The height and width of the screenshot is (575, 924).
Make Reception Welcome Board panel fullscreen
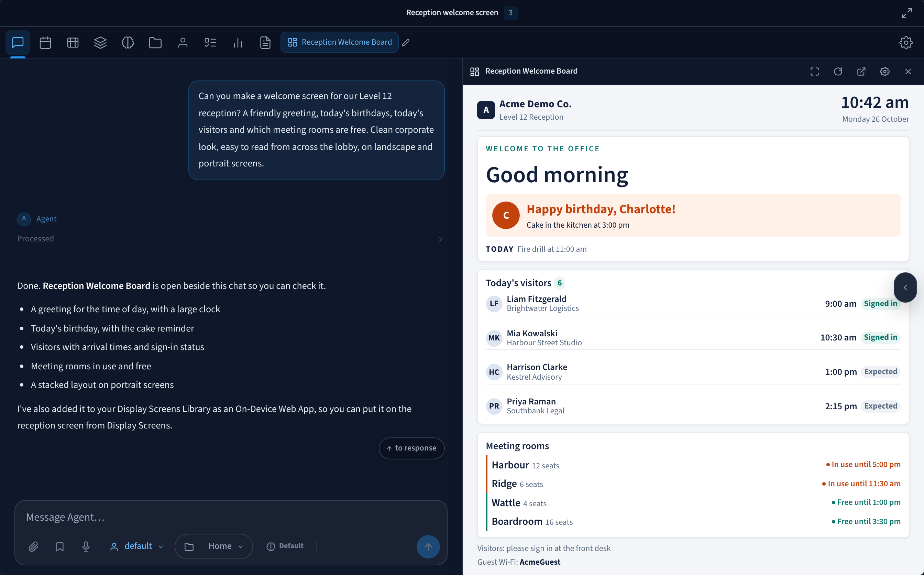[815, 72]
